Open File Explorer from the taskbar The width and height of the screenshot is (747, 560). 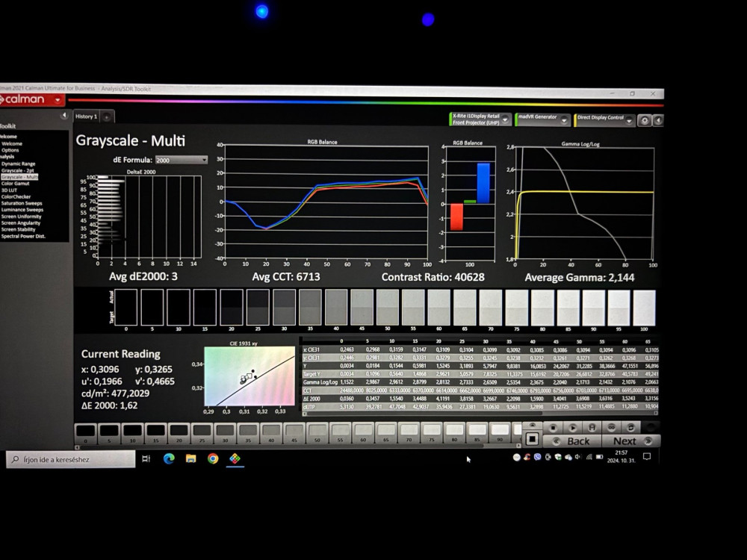[190, 458]
